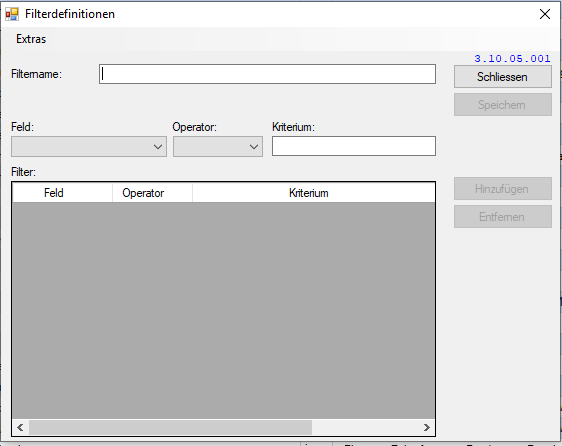Click the Speichern button
The image size is (562, 446).
point(503,105)
